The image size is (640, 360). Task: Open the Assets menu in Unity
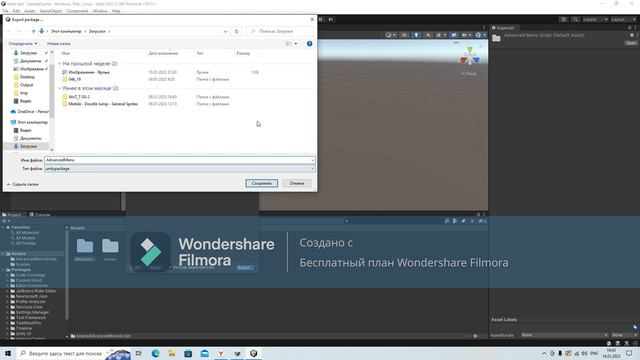coord(30,11)
